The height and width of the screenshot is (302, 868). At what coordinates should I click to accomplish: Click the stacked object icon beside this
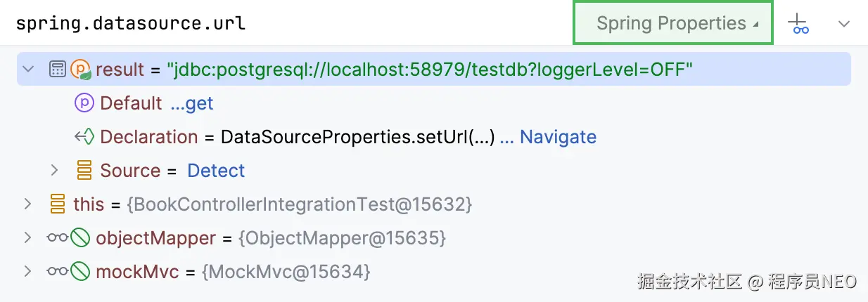coord(58,204)
